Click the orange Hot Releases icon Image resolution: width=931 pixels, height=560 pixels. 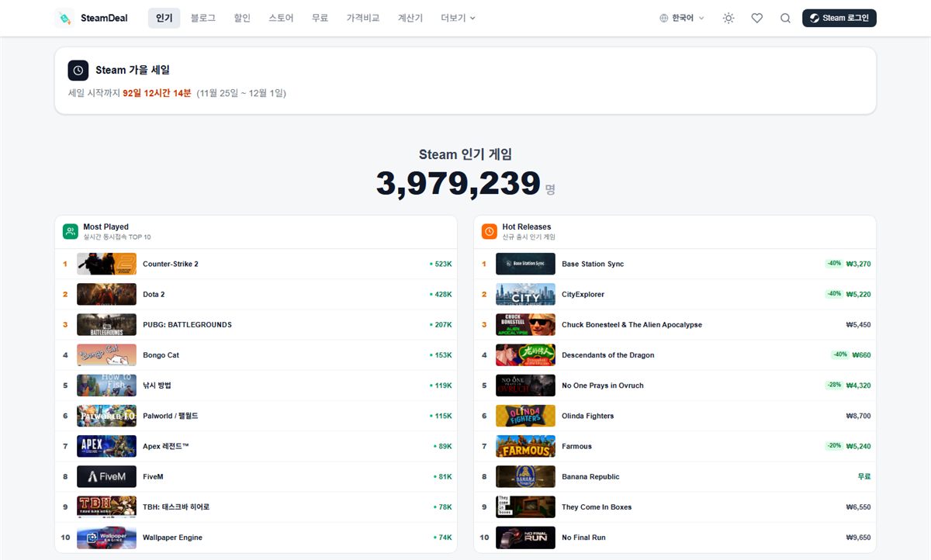(x=490, y=231)
